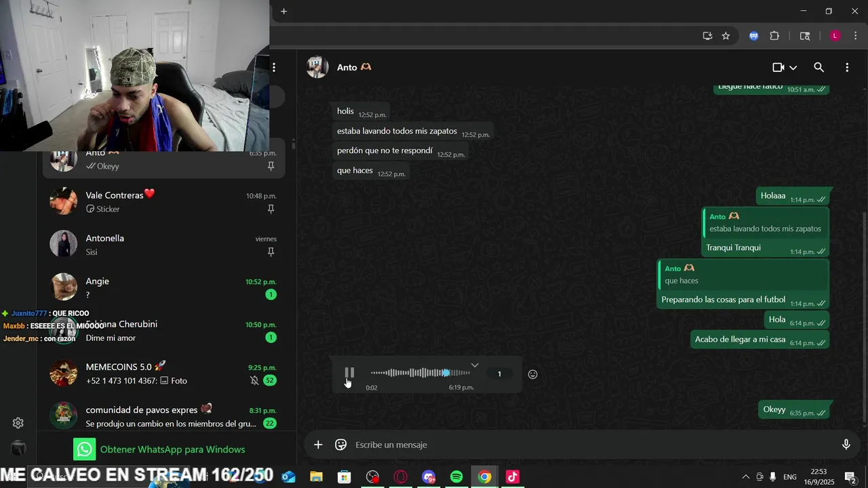The image size is (868, 488).
Task: Open the Antonella chat
Action: tap(163, 244)
